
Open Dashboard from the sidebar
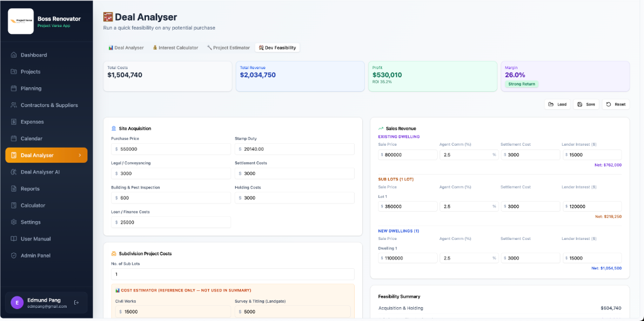[x=47, y=55]
